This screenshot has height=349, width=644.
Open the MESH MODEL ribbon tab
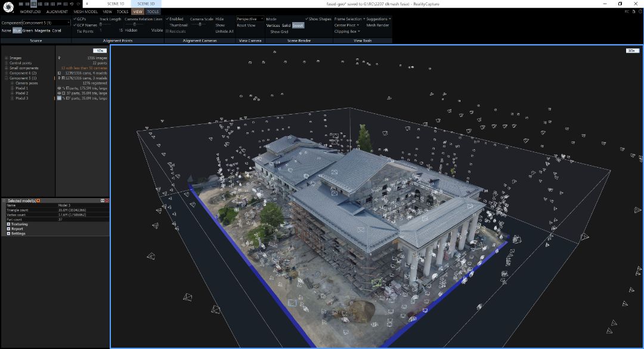[x=85, y=11]
